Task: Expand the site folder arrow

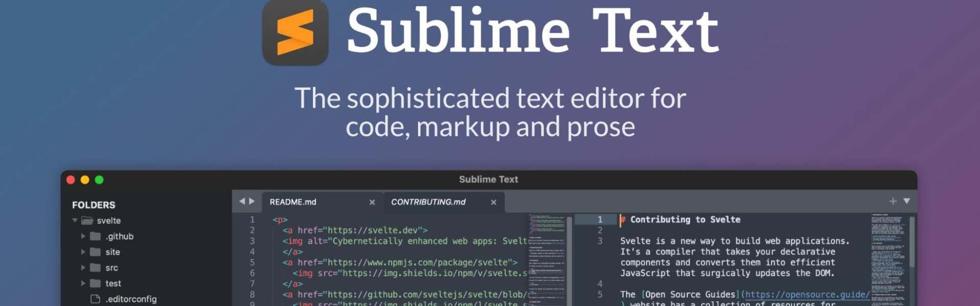Action: pos(83,252)
